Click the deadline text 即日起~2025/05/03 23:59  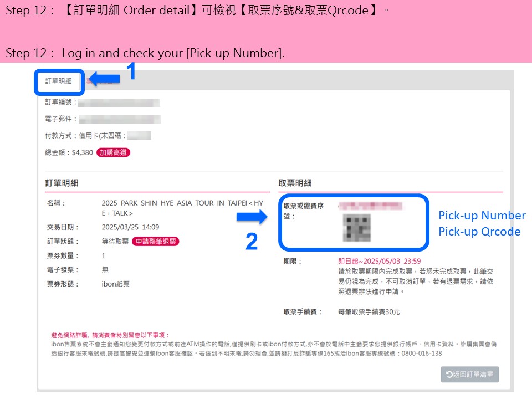[x=379, y=261]
